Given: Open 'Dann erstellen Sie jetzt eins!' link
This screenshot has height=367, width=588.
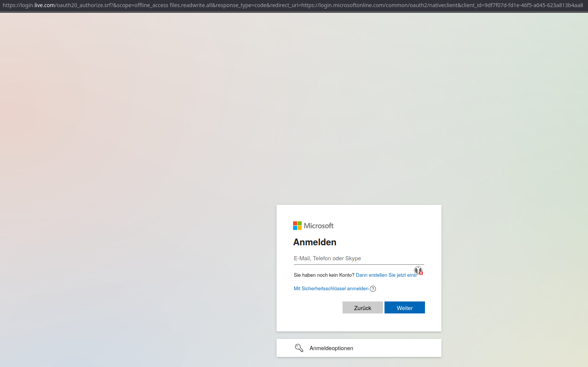Looking at the screenshot, I should tap(386, 275).
